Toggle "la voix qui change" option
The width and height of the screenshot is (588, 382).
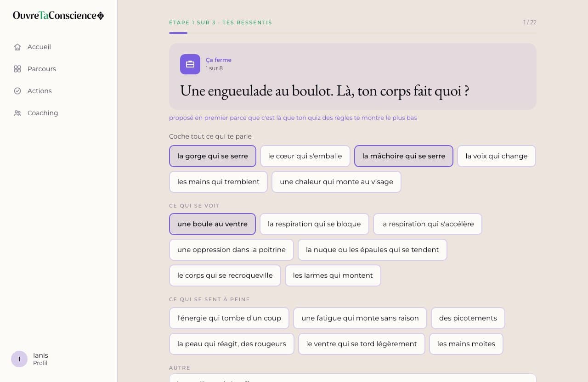pos(497,156)
